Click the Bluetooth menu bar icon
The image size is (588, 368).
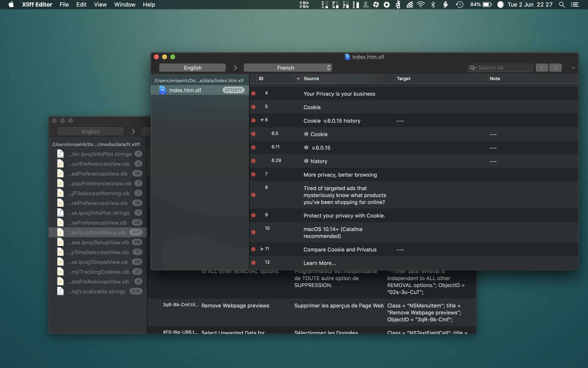coord(433,4)
